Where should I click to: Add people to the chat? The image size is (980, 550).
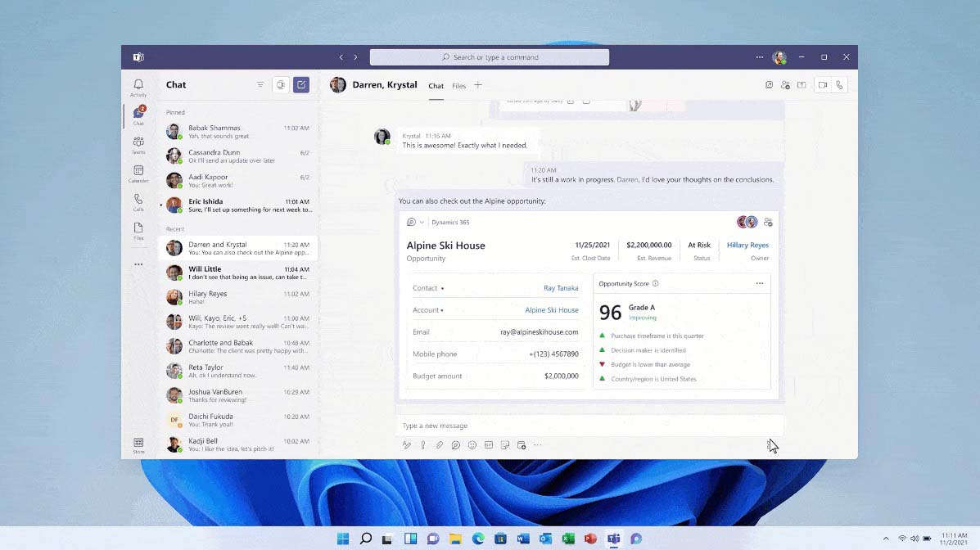click(785, 84)
